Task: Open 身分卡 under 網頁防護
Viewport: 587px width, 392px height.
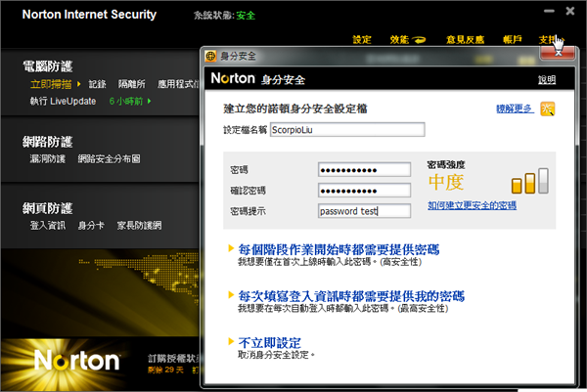Action: [91, 225]
